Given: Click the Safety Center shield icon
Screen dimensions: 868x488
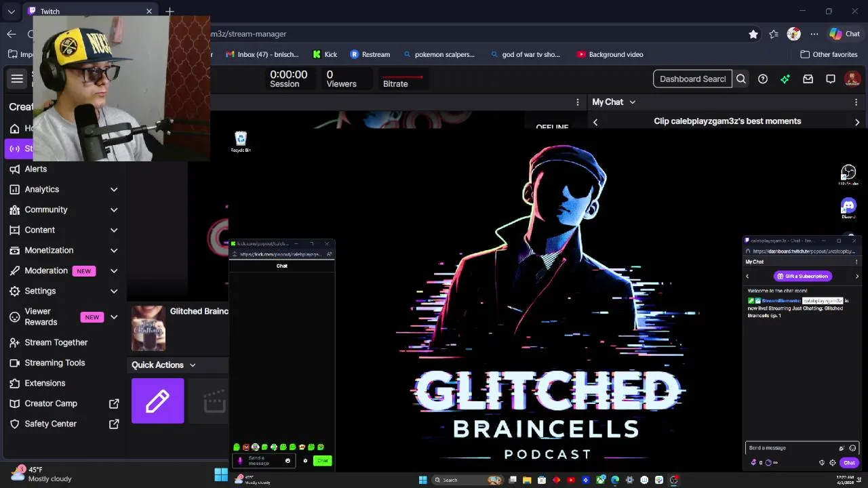Looking at the screenshot, I should coord(15,424).
